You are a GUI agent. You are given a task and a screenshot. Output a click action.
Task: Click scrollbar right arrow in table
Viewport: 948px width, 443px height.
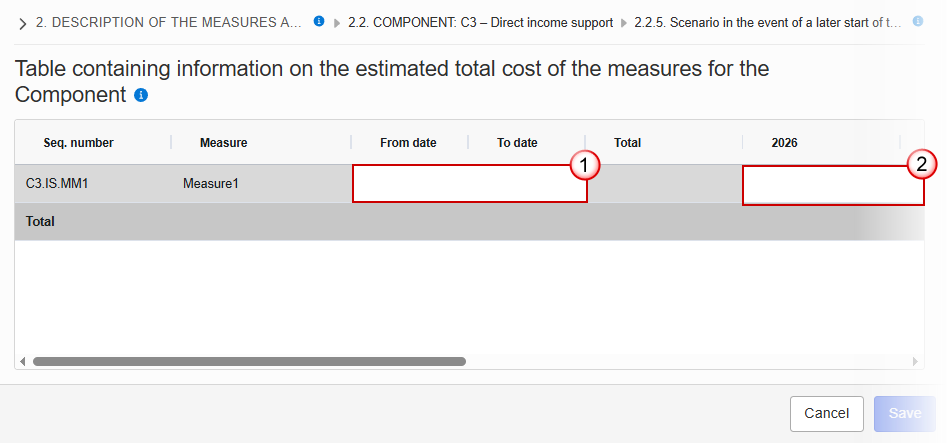tap(914, 361)
